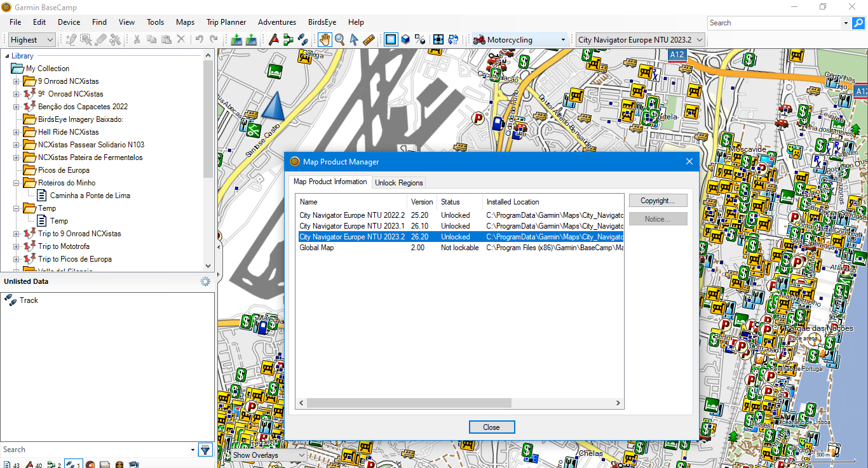The image size is (868, 468).
Task: Click the Library panel vertical scrollbar
Action: click(x=208, y=119)
